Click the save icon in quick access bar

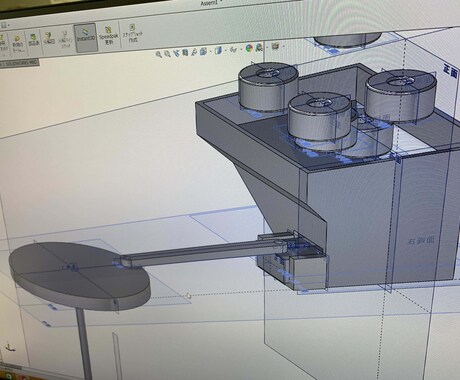tap(4, 25)
